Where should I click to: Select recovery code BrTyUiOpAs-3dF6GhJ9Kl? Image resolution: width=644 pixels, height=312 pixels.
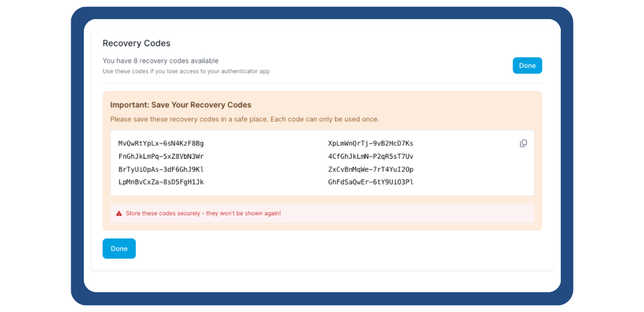tap(161, 170)
